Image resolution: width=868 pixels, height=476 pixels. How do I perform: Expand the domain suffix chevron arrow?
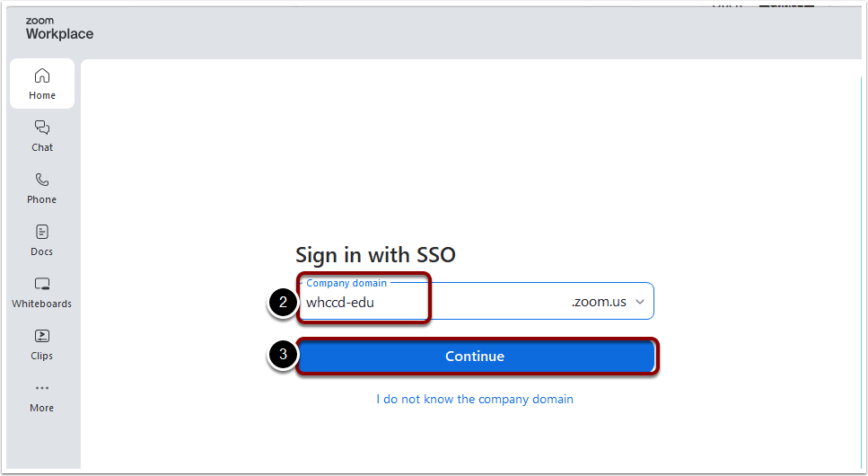click(640, 302)
